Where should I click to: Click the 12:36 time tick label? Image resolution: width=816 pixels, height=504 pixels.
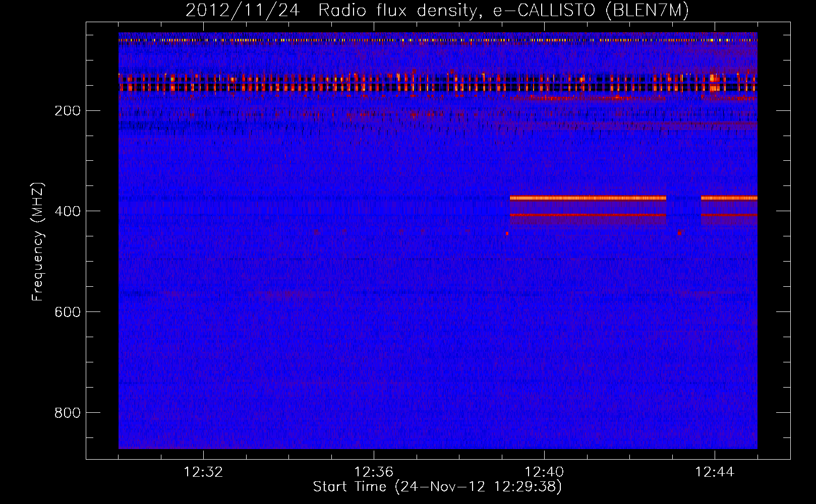374,472
